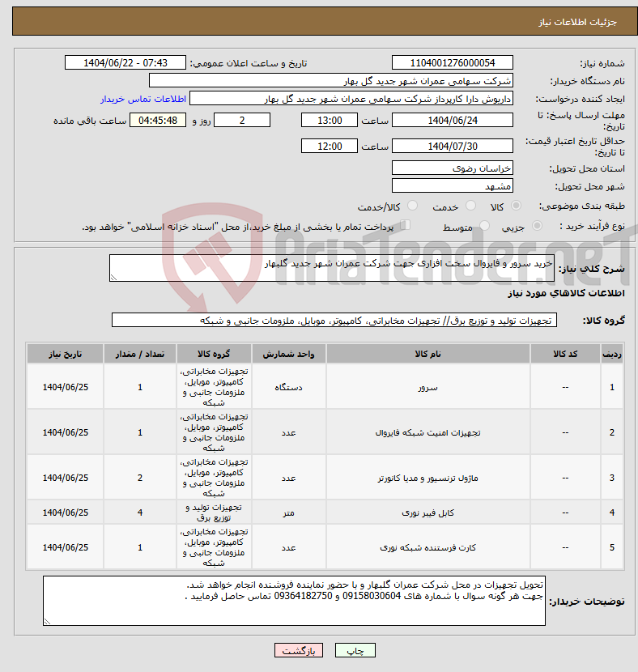Click the remaining days field showing 2
This screenshot has height=672, width=638.
[x=242, y=121]
